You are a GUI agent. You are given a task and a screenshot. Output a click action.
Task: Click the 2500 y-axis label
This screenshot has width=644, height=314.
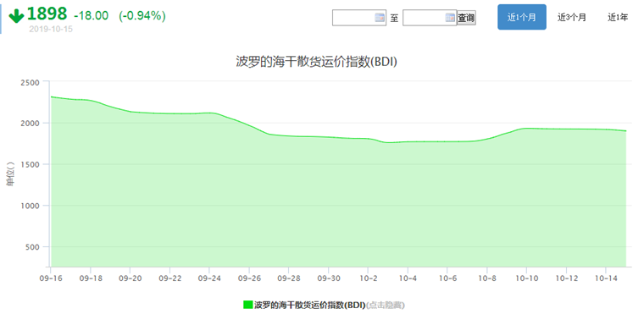tap(30, 82)
